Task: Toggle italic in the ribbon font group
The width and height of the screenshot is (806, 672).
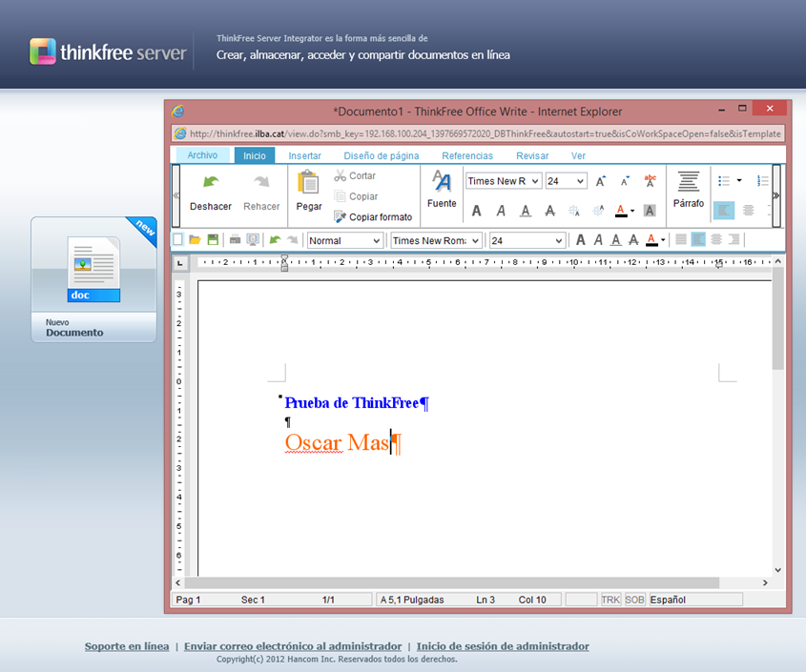Action: coord(501,211)
